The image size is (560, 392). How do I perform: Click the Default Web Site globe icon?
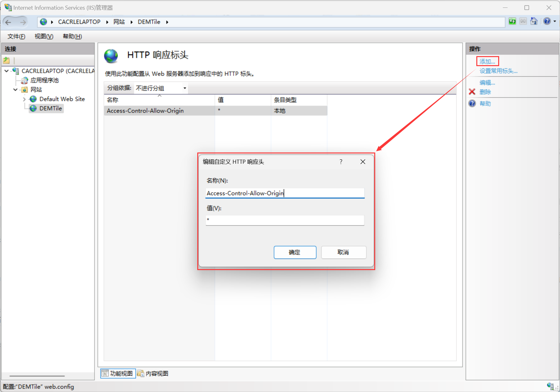(x=33, y=99)
